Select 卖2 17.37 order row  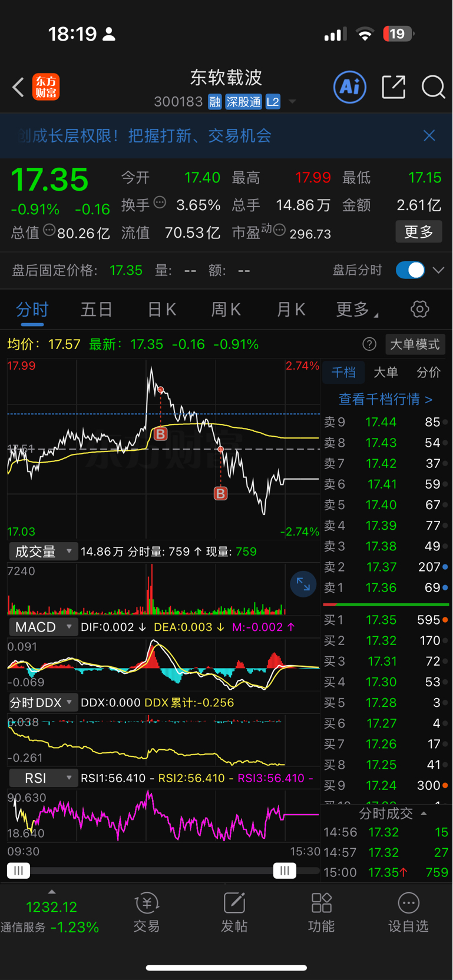click(x=386, y=567)
